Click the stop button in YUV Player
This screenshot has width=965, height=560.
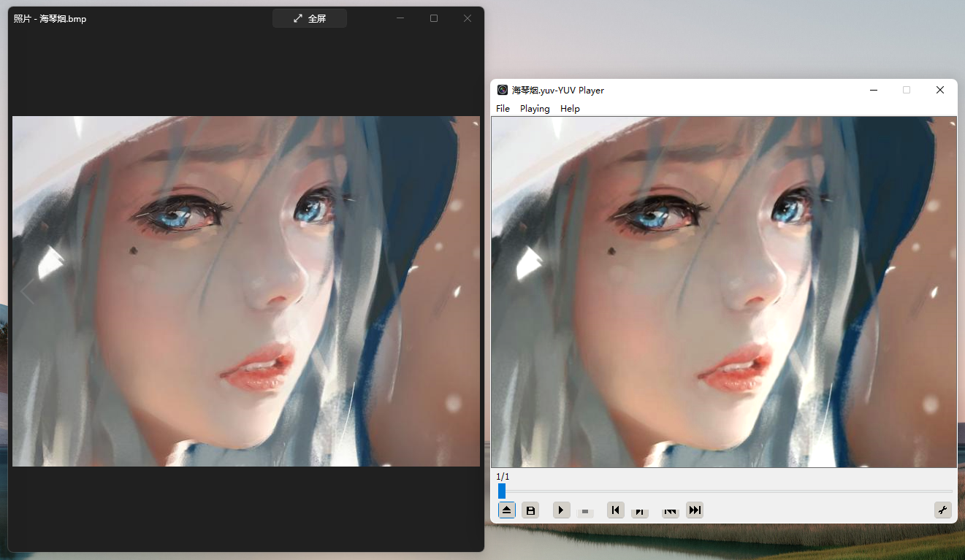click(x=585, y=512)
